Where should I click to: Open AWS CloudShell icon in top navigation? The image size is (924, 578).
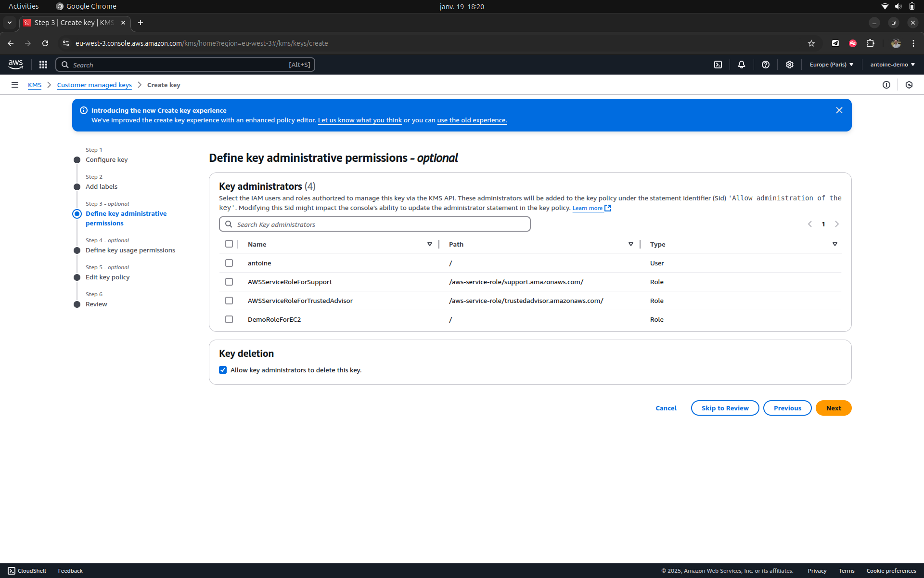coord(718,65)
